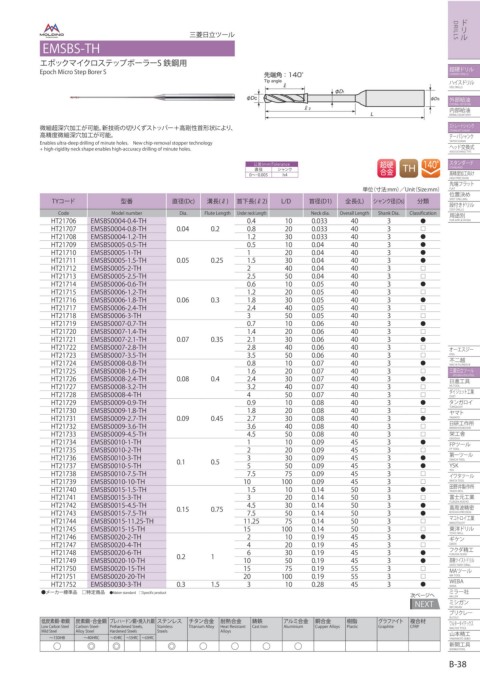Click the filled classification dot for HT21740
The image size is (480, 679).
[423, 489]
